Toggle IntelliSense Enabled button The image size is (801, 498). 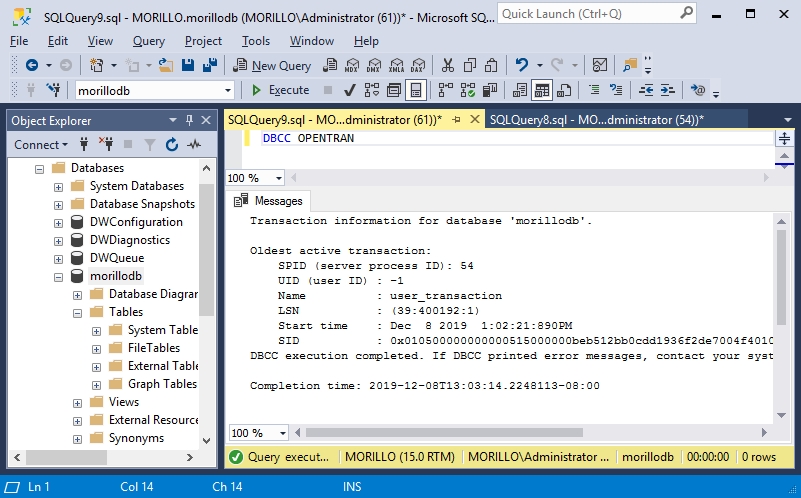coord(416,90)
